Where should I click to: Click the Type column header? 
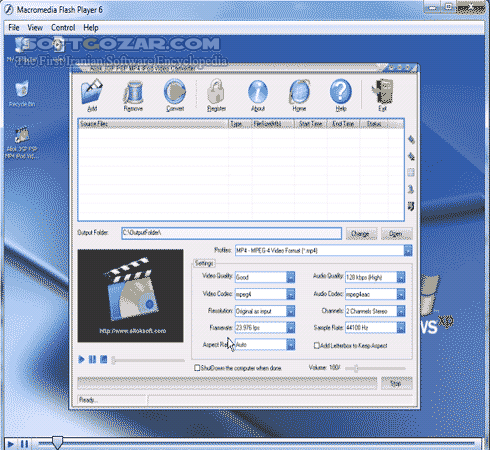(x=240, y=124)
